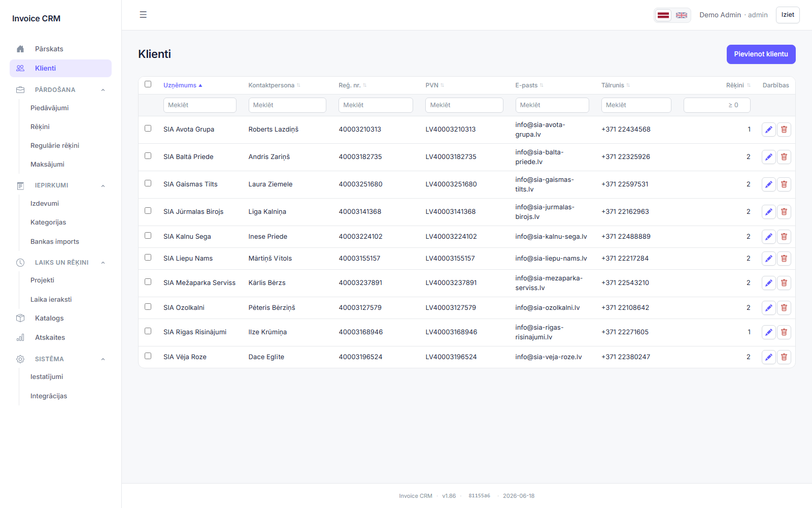This screenshot has width=812, height=508.
Task: Delete SIA Vēja Roze client
Action: tap(784, 357)
